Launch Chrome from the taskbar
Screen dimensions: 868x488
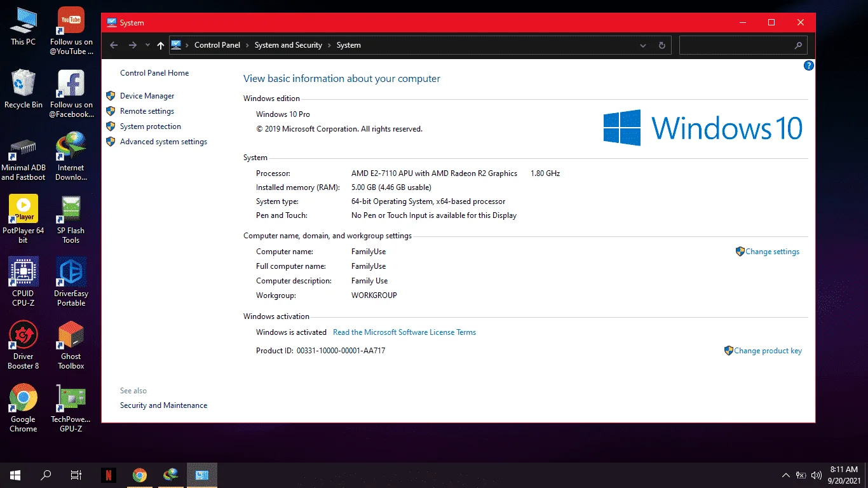140,475
